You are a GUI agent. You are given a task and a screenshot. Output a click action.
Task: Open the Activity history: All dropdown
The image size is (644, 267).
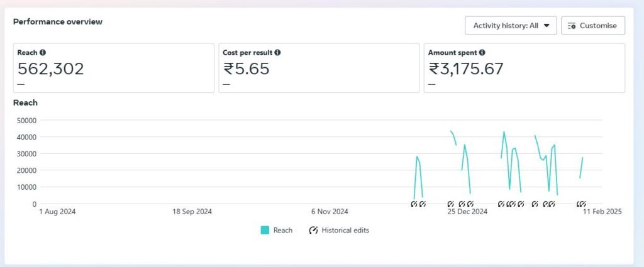pos(510,26)
